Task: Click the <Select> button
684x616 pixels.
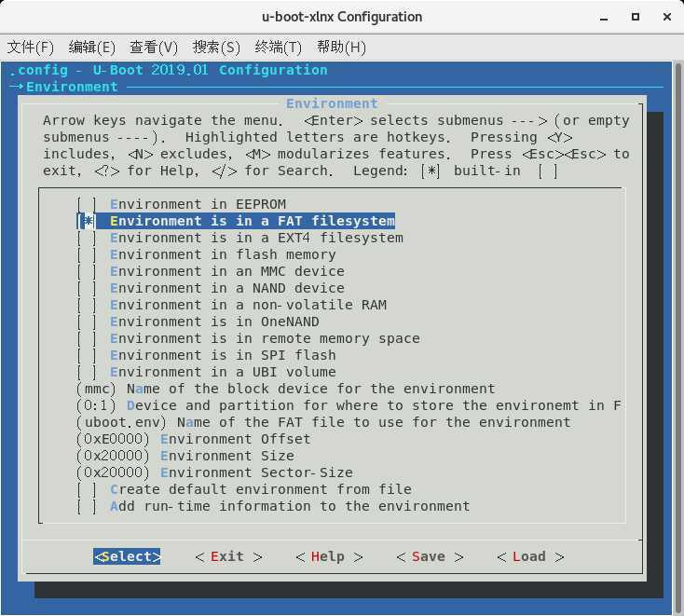Action: point(127,556)
